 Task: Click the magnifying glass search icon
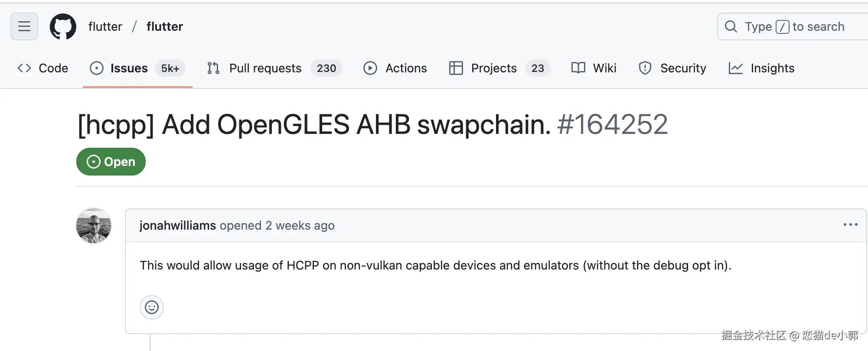point(731,26)
